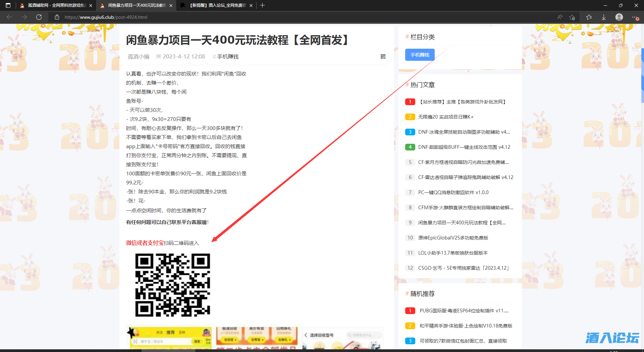Open hot article 【站长推荐】主推【各类游戏外卦批发网】

[x=463, y=102]
